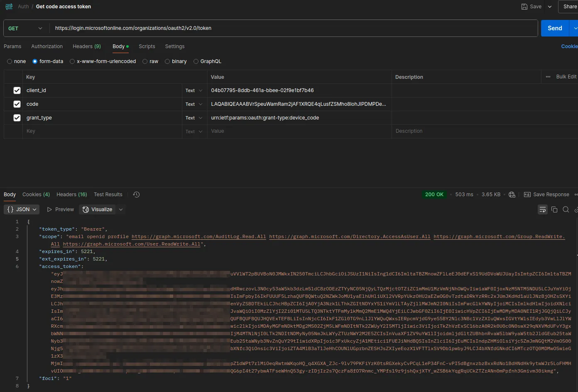Select the raw body type
The image size is (578, 392).
tap(145, 61)
